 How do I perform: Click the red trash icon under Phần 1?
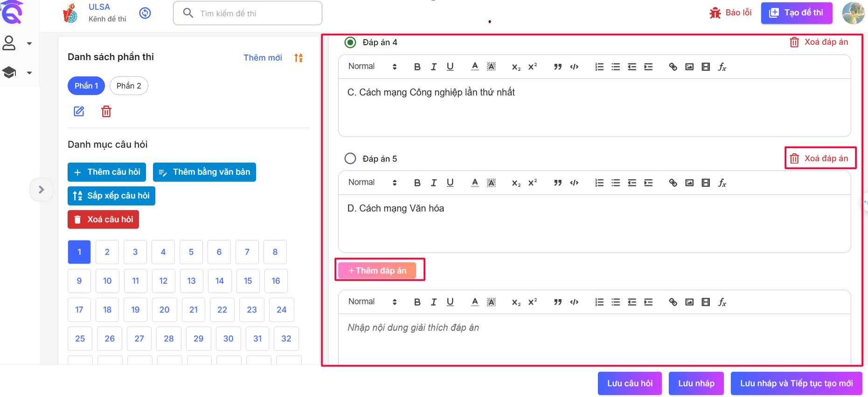coord(106,111)
